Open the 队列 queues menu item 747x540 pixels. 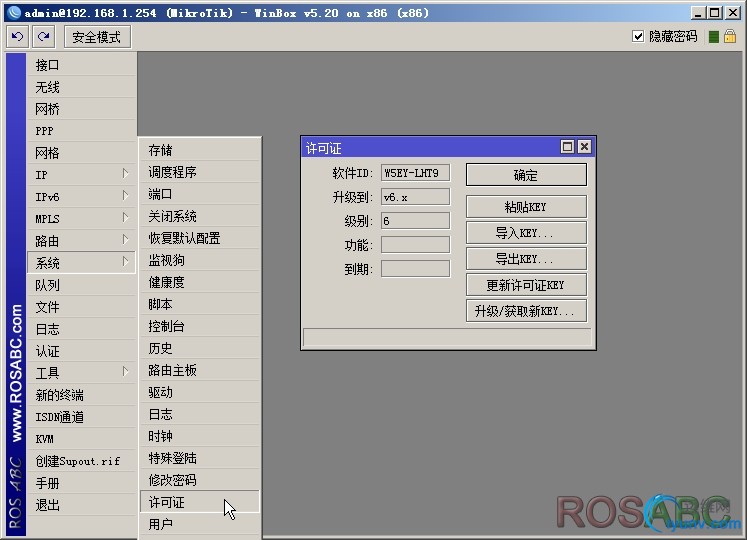(81, 285)
